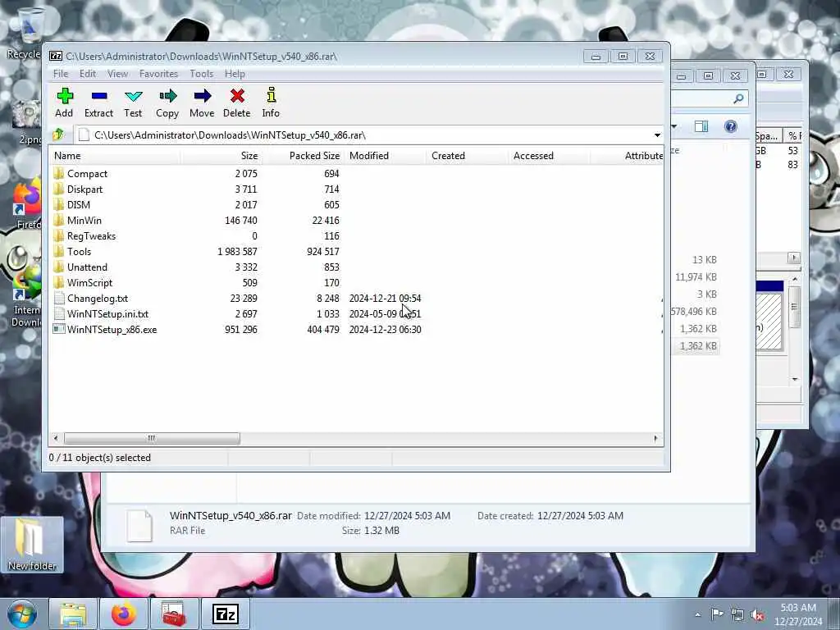Click the horizontal scrollbar left arrow
Image resolution: width=840 pixels, height=630 pixels.
[x=56, y=438]
